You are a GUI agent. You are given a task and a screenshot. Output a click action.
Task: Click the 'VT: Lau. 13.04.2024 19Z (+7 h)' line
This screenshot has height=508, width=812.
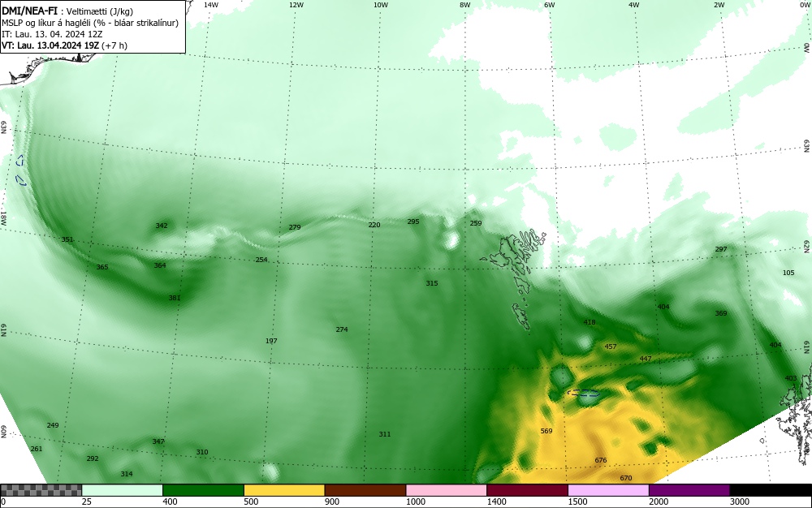(x=64, y=45)
